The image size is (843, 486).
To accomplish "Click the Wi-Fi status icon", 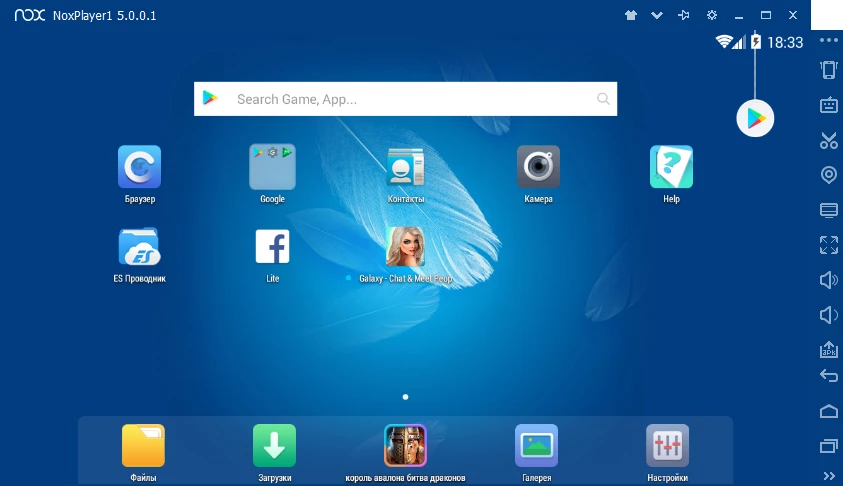I will point(724,41).
